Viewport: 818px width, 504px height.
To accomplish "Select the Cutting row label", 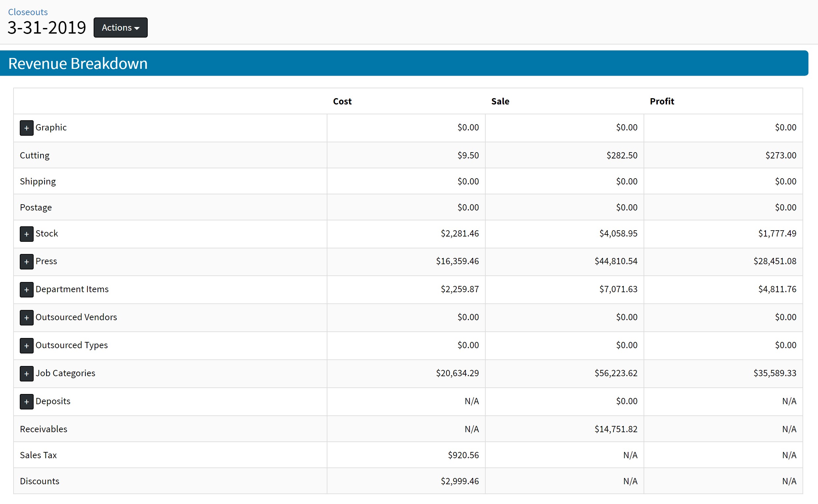I will coord(35,155).
